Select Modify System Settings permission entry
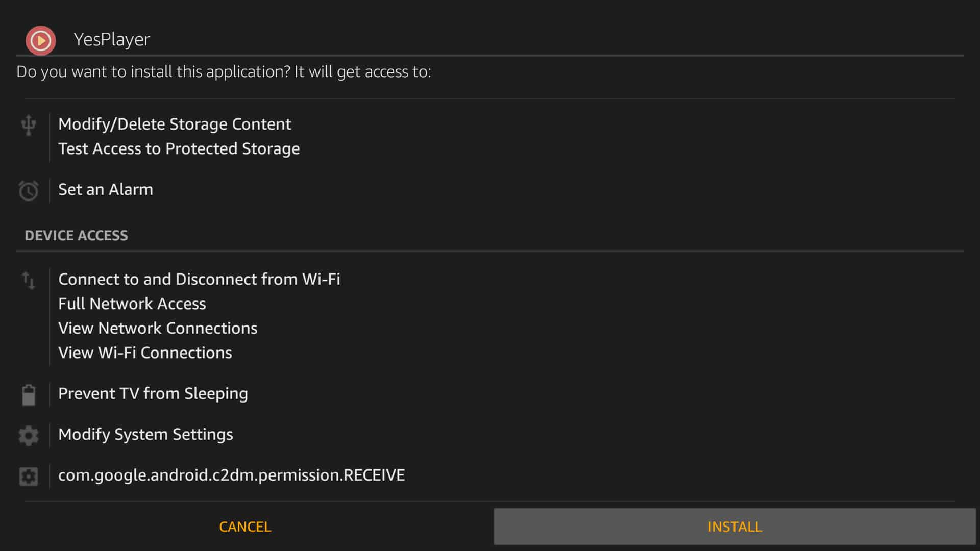 click(145, 434)
